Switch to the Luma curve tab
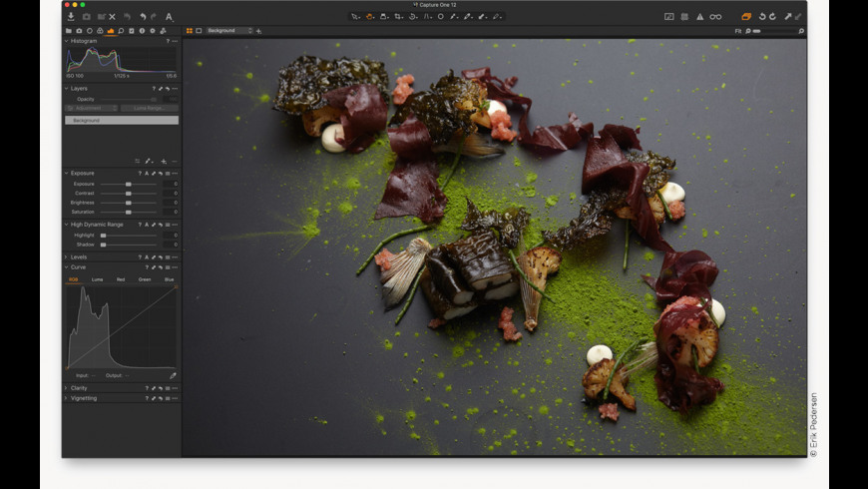This screenshot has height=489, width=868. click(x=97, y=279)
